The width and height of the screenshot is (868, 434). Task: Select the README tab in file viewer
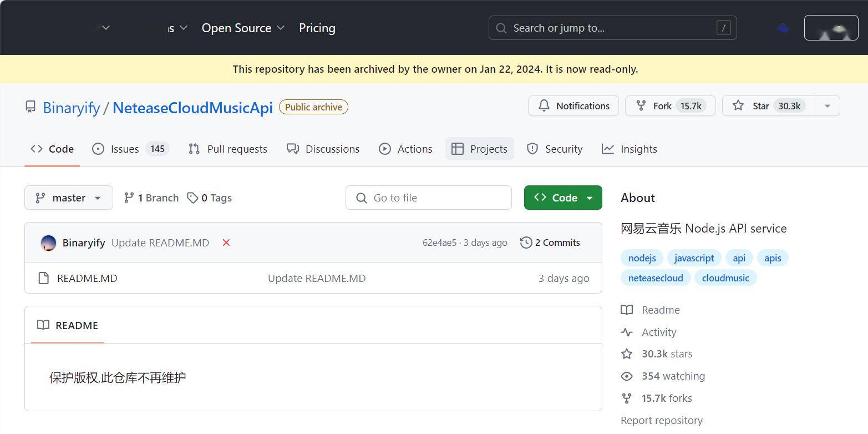click(68, 325)
